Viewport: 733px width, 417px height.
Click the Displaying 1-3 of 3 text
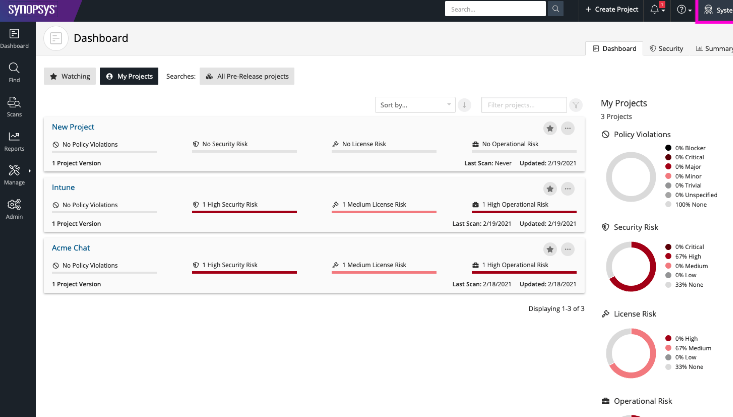click(x=556, y=309)
